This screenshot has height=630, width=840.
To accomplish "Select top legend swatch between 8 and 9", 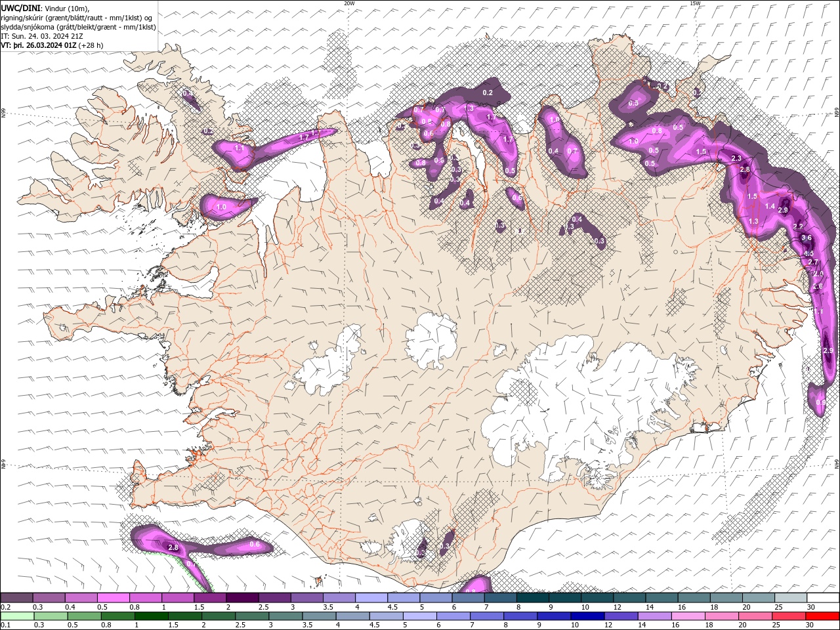I will [x=533, y=598].
